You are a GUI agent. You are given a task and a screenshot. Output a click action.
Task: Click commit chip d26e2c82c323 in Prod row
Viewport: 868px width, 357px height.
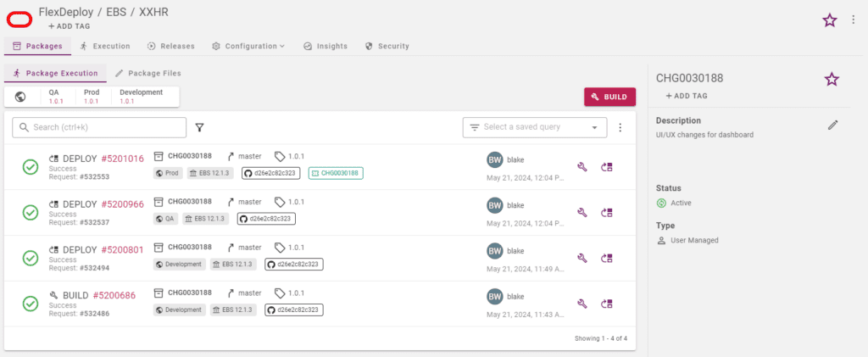point(270,173)
